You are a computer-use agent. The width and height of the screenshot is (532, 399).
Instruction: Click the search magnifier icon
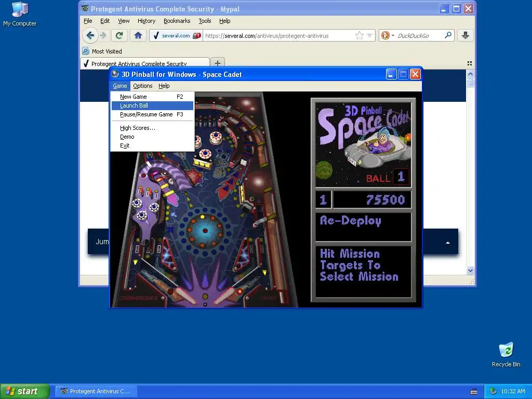[x=448, y=35]
